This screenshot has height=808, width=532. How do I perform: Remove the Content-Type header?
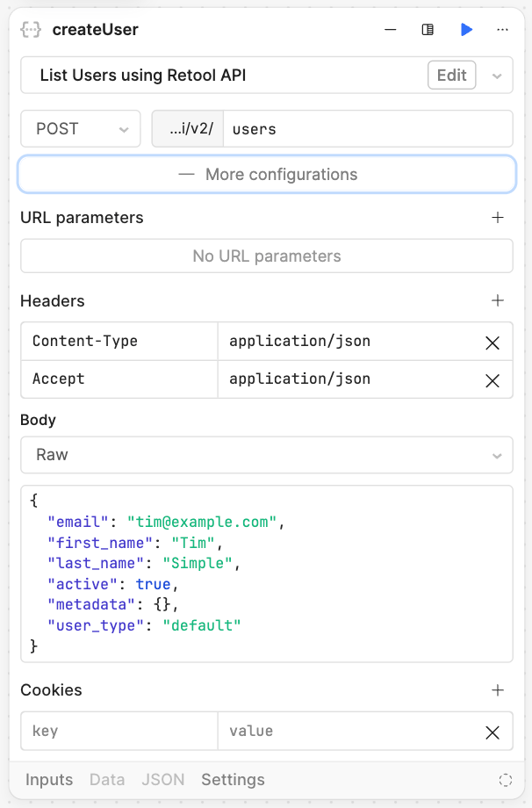[x=492, y=343]
